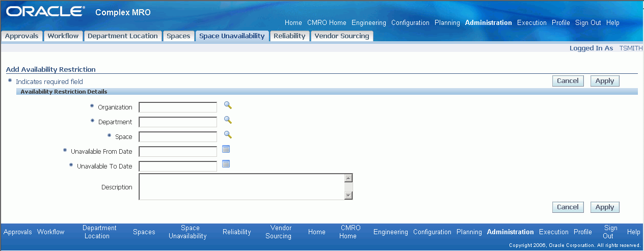This screenshot has width=644, height=251.
Task: Focus the Department input field
Action: (x=178, y=122)
